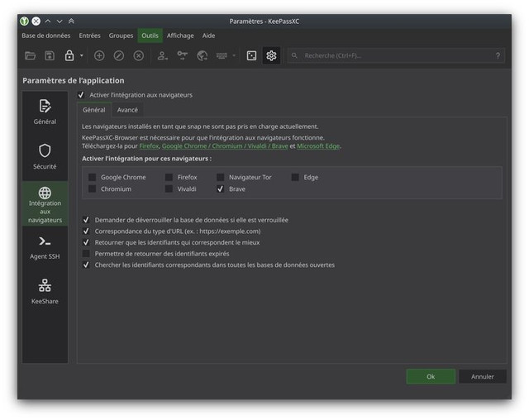529x420 pixels.
Task: Select Intégration aux navigateurs category
Action: (x=45, y=203)
